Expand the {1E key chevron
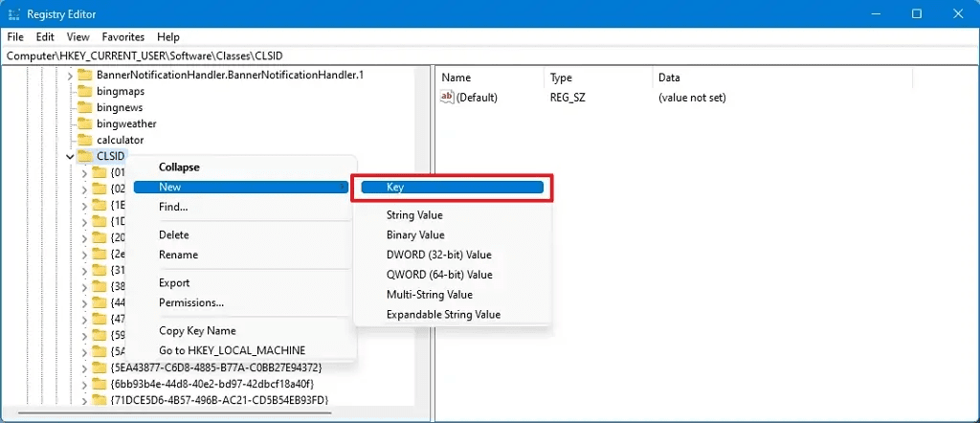 click(84, 205)
